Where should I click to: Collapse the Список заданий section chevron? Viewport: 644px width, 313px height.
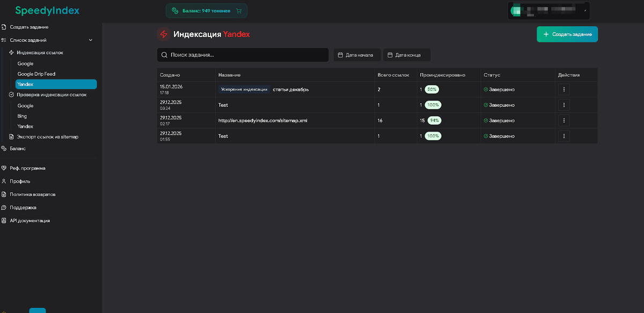pyautogui.click(x=91, y=40)
